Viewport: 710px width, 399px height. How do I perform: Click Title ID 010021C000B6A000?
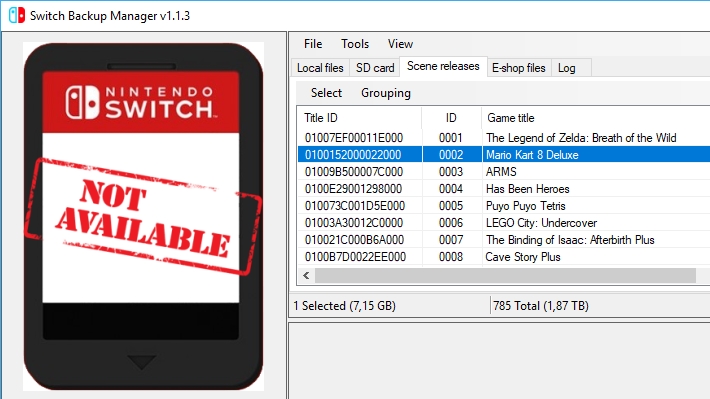point(354,240)
